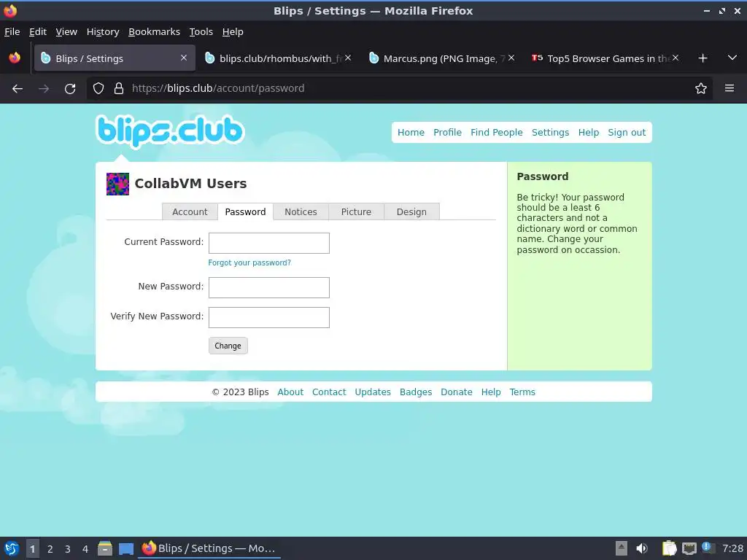This screenshot has width=747, height=560.
Task: Open About footer link
Action: coord(290,392)
